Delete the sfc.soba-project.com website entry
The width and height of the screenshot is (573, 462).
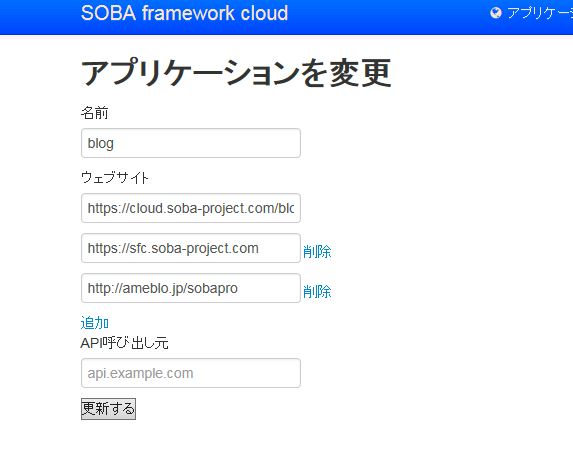317,251
